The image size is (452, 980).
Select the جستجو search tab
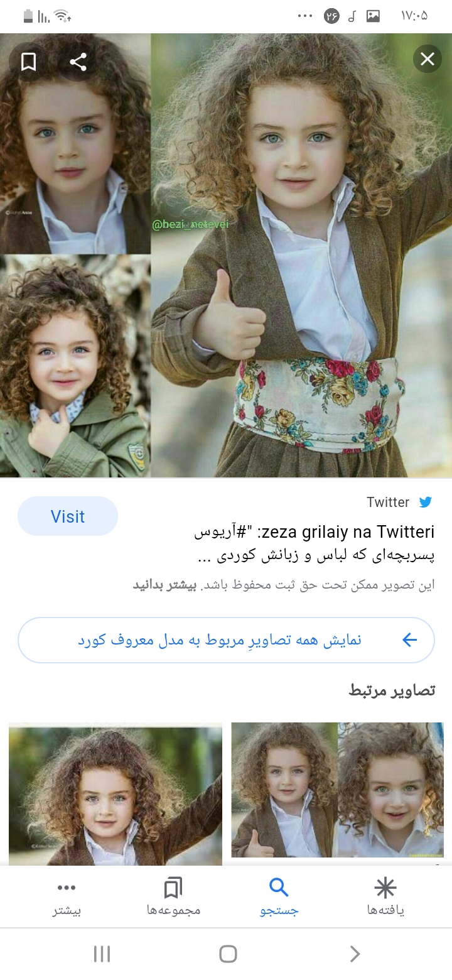click(x=279, y=897)
